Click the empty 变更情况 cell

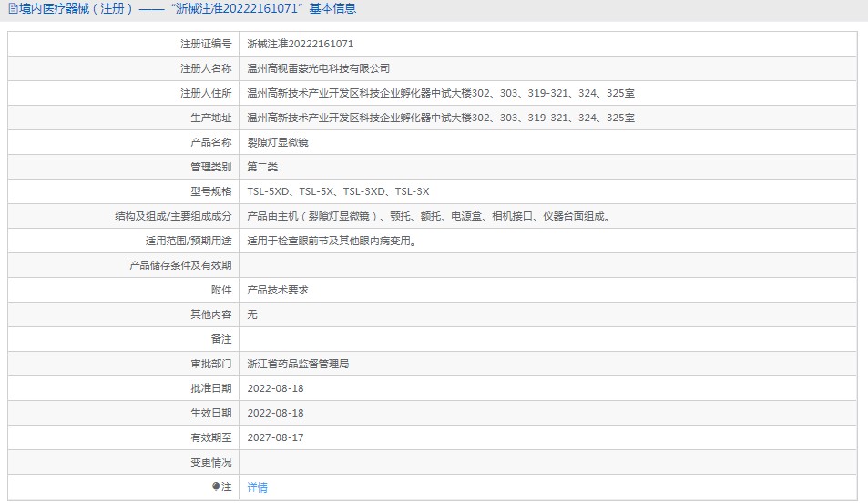point(548,462)
